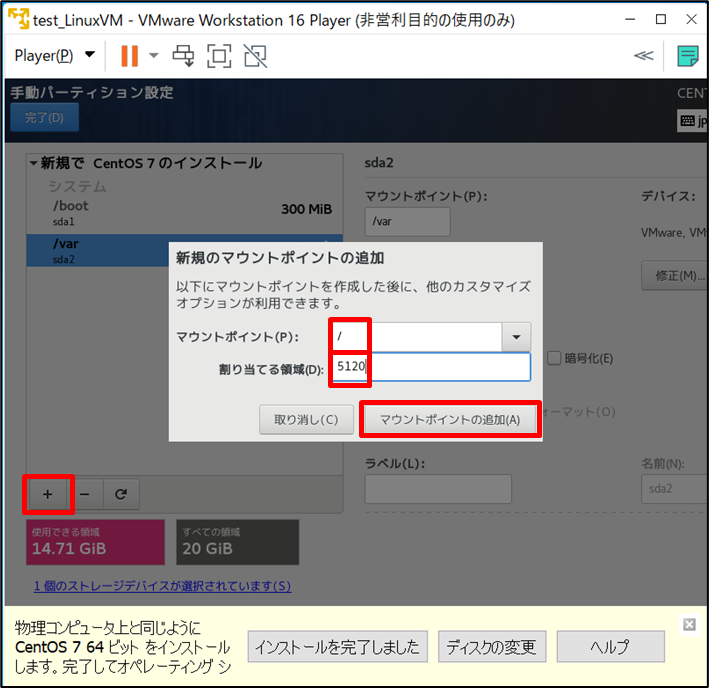Click the 300 MiB size text
The width and height of the screenshot is (709, 688).
pos(307,209)
